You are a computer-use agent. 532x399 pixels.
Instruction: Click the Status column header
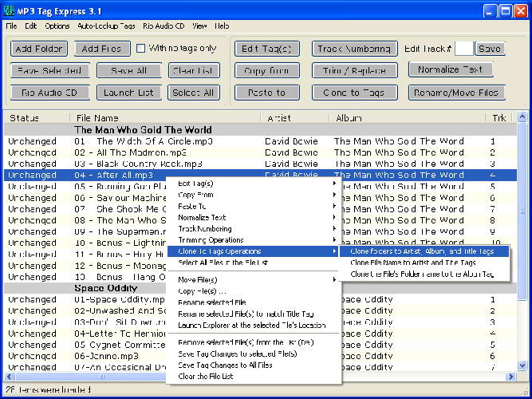[x=37, y=118]
